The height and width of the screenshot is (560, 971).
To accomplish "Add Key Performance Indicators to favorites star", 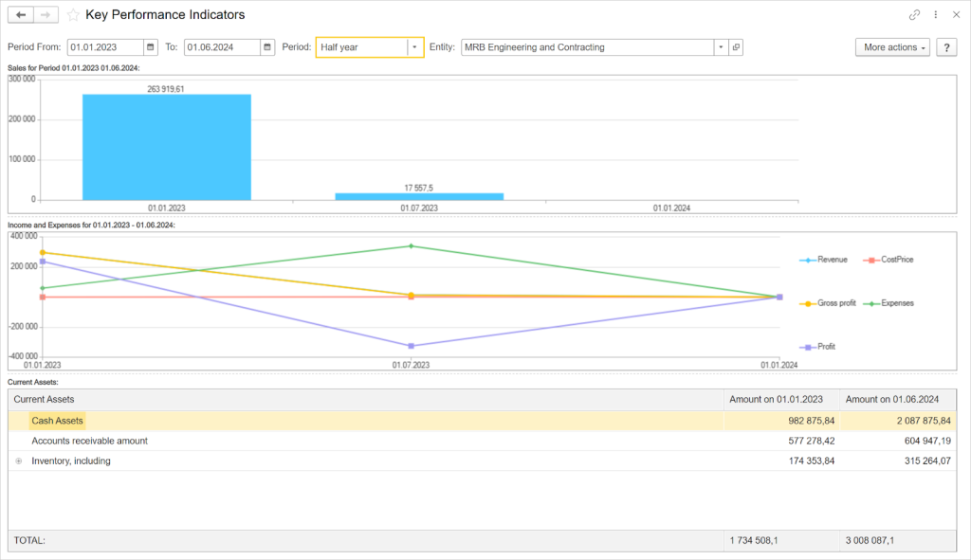I will click(x=73, y=15).
